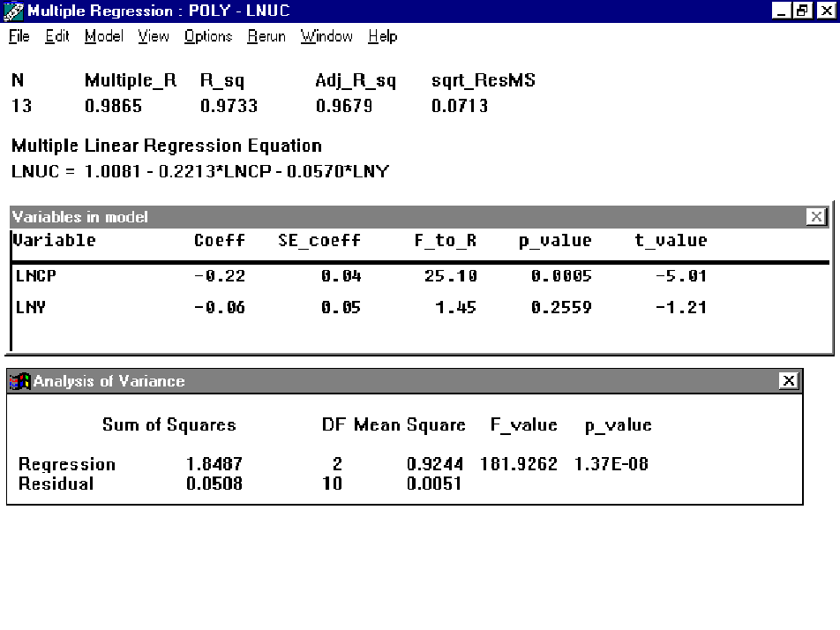Viewport: 840px width, 630px height.
Task: Select the LNCP variable row name
Action: pos(36,275)
